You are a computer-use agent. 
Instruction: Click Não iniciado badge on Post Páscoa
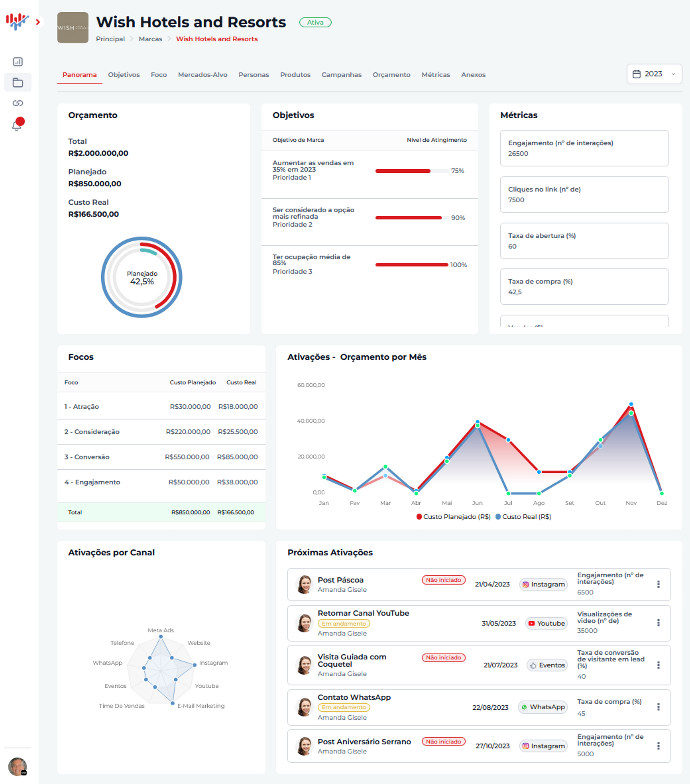click(x=444, y=580)
